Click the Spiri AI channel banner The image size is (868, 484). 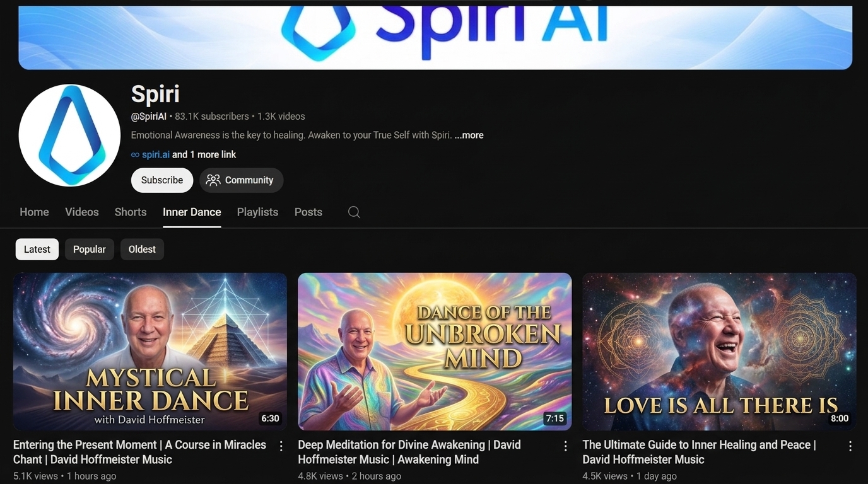click(435, 38)
